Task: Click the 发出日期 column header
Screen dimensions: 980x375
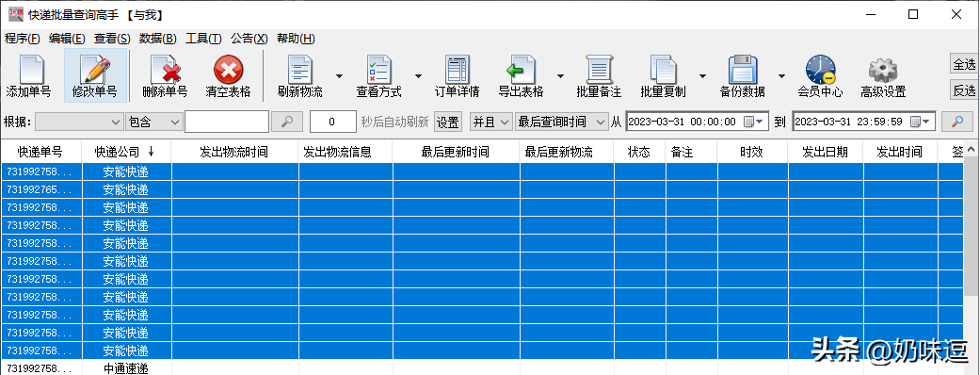Action: [x=826, y=152]
